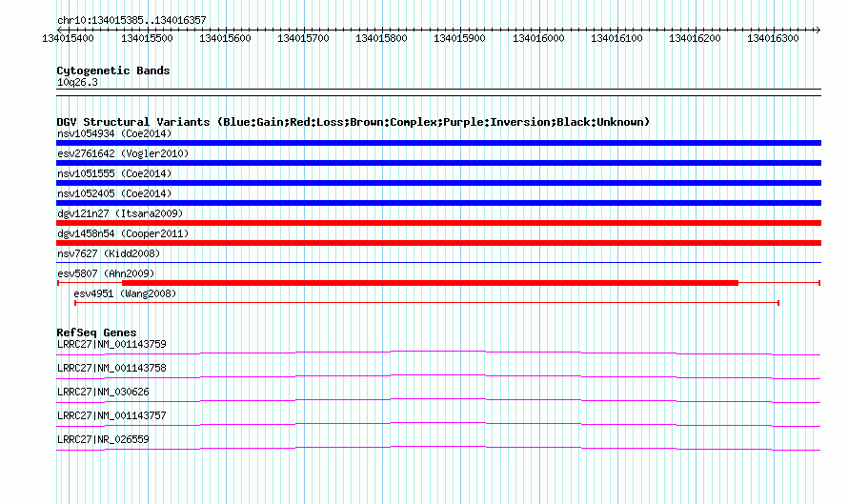Click the 134015600 ruler coordinate
This screenshot has height=504, width=848.
[x=225, y=38]
